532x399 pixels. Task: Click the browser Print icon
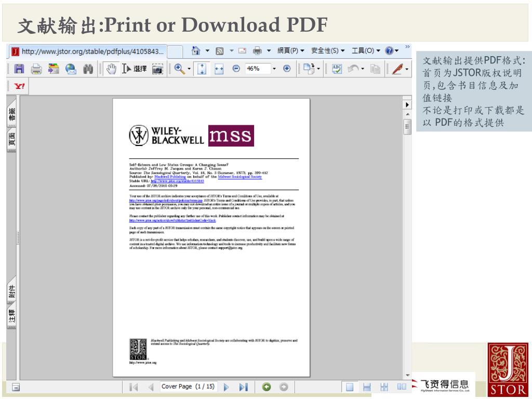pos(258,50)
